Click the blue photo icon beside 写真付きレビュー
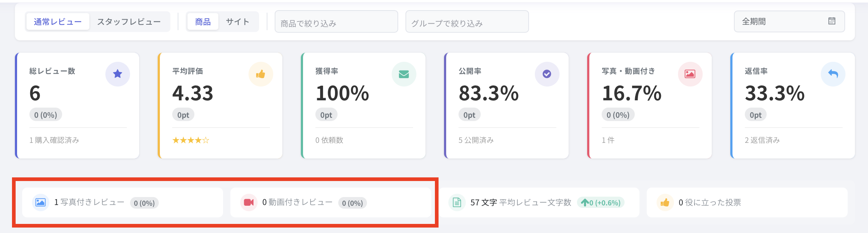 [41, 202]
